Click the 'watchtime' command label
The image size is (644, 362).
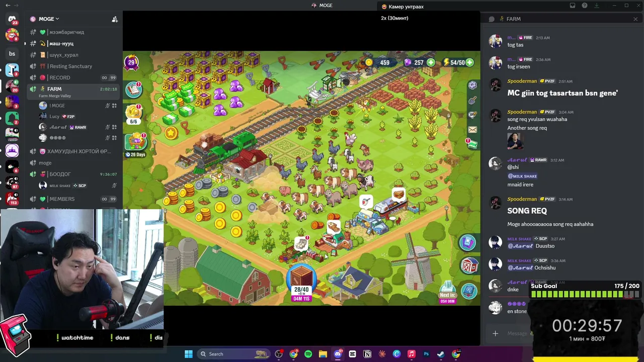coord(74,338)
